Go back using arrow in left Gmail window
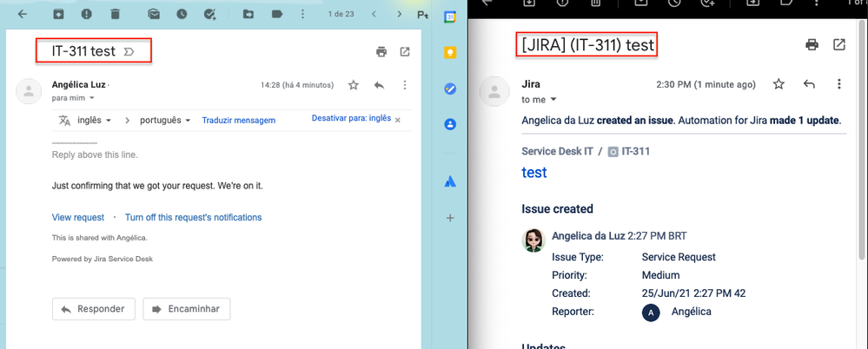The height and width of the screenshot is (349, 868). [22, 15]
